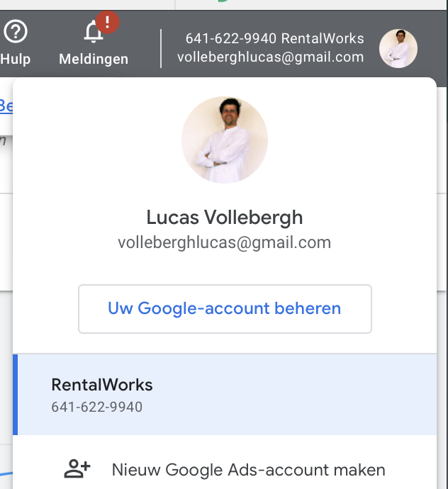Image resolution: width=448 pixels, height=489 pixels.
Task: Open Hulp via the question mark icon
Action: 16,31
